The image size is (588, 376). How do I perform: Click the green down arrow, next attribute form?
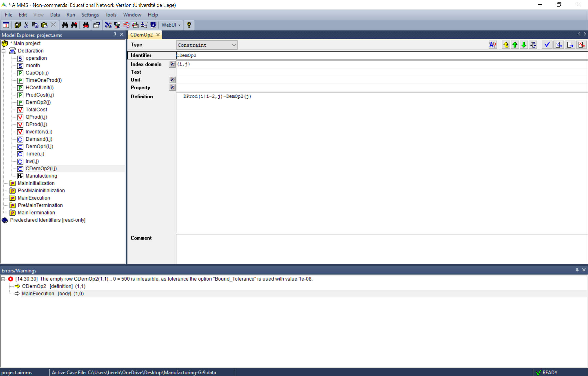[524, 45]
